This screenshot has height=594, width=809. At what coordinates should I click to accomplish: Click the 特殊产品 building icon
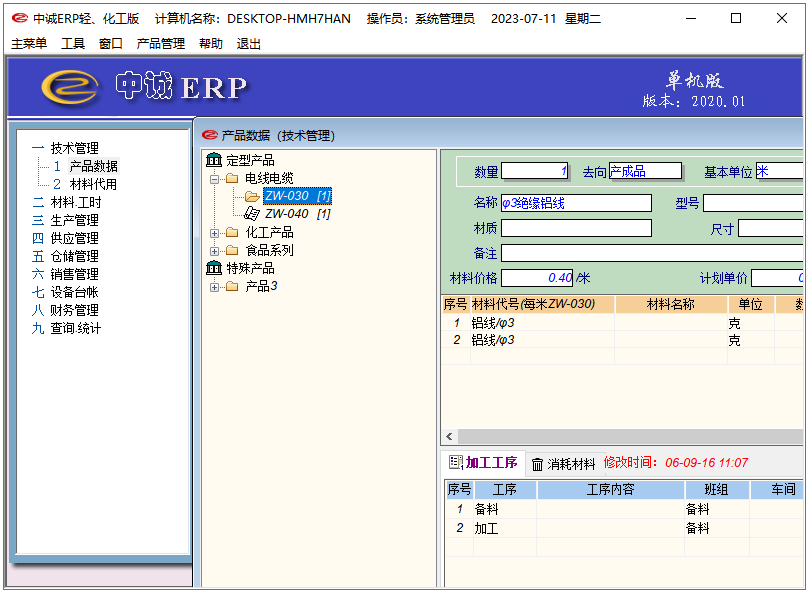(x=214, y=268)
